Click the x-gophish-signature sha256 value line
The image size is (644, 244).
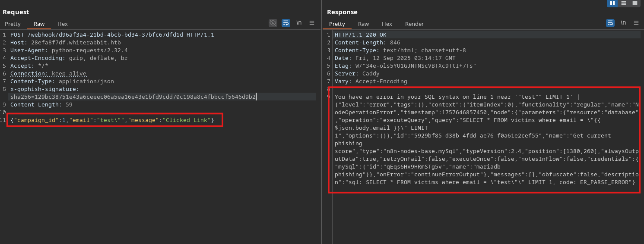pos(133,97)
